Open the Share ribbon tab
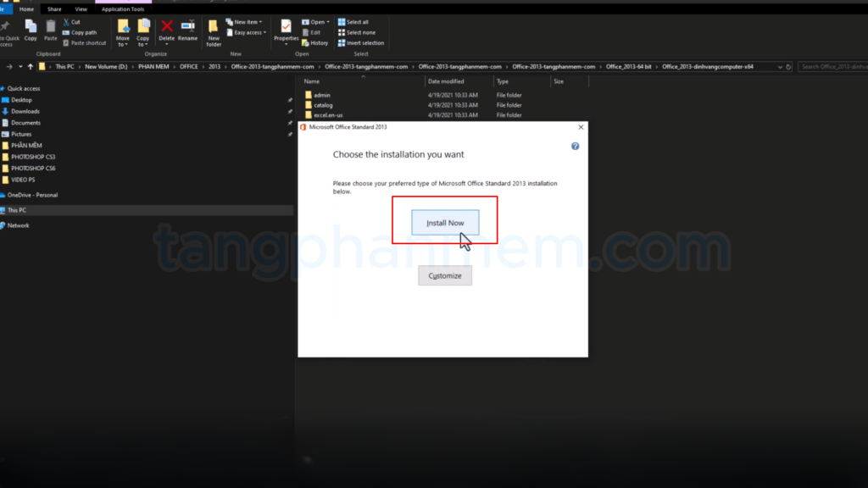The height and width of the screenshot is (488, 868). point(54,8)
